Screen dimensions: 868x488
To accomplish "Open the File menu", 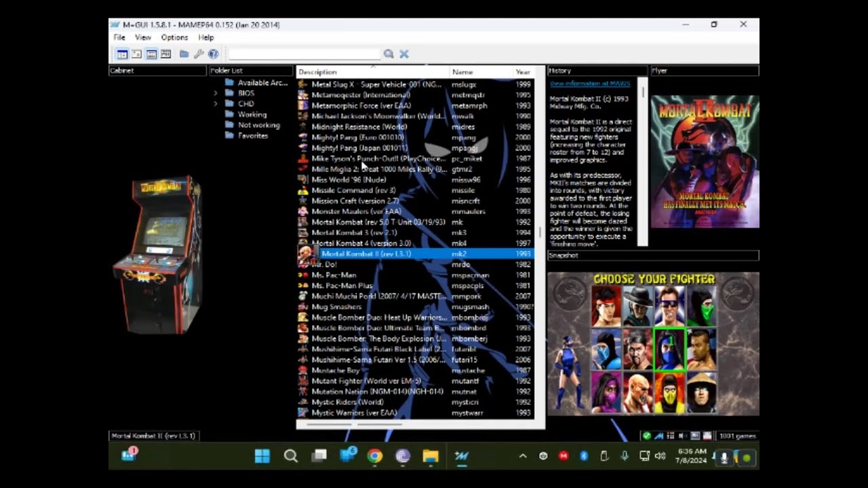I will coord(119,37).
